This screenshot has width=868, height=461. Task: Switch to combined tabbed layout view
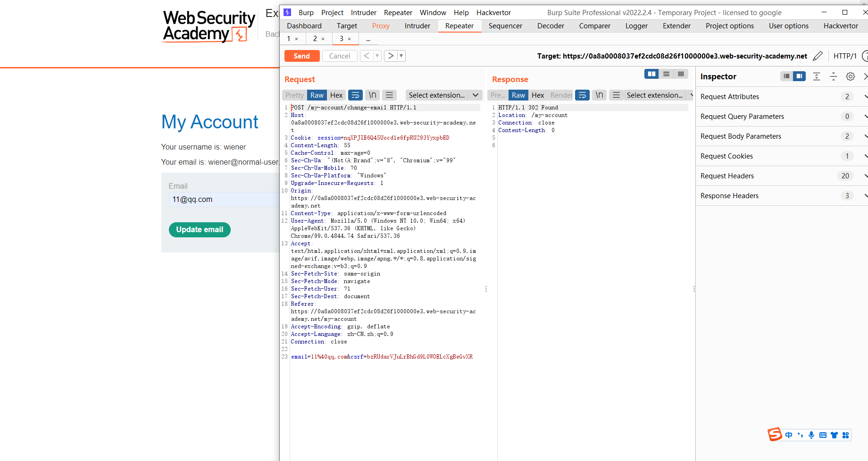click(x=681, y=74)
